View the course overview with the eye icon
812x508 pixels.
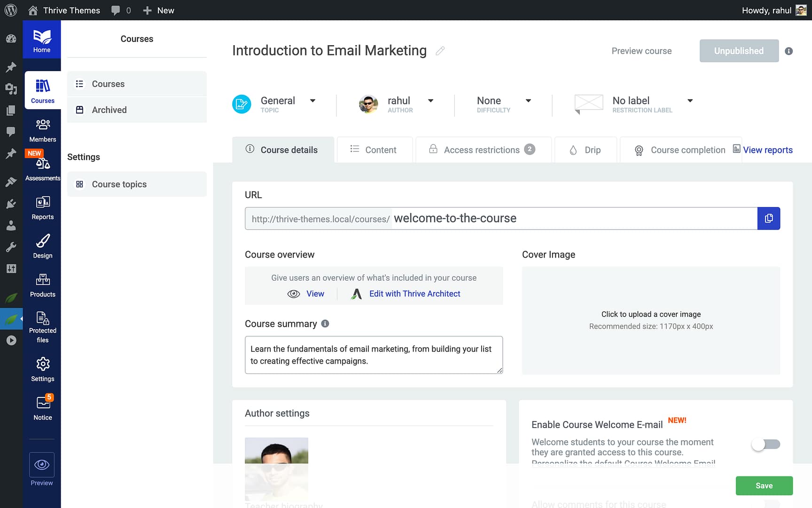pos(306,294)
